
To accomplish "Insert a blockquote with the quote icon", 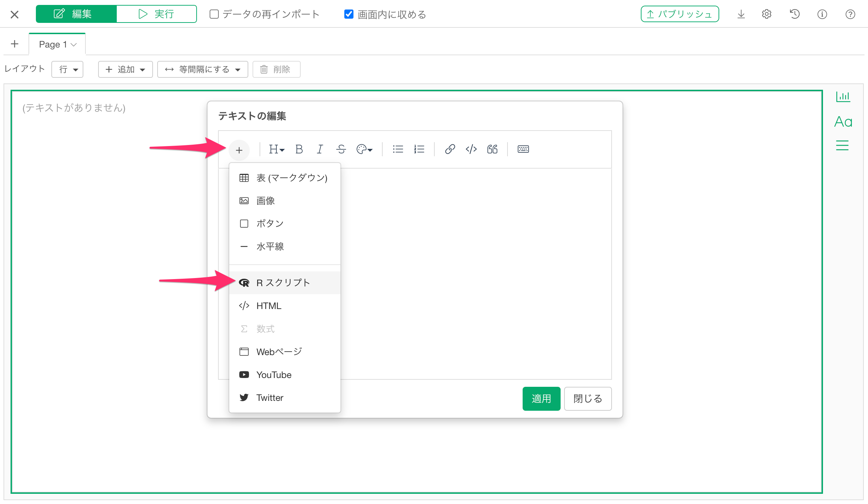I will click(x=492, y=150).
